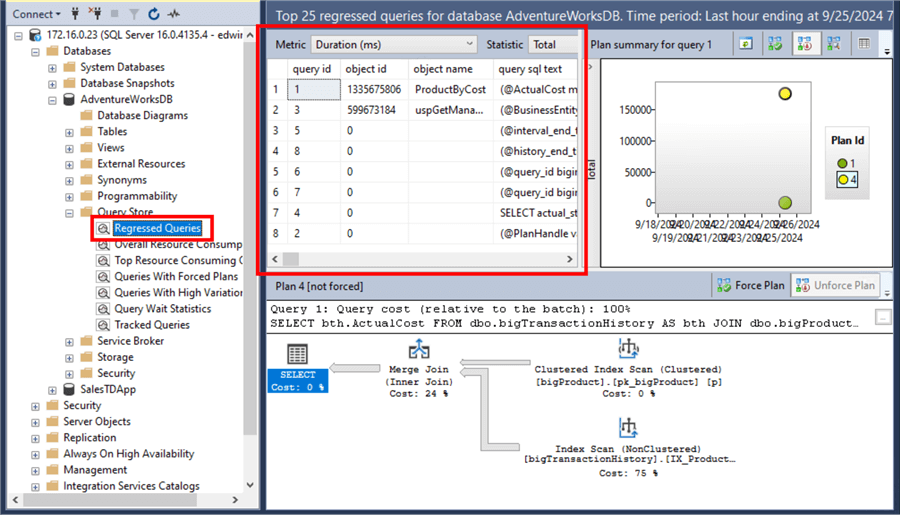Select the Service Broker folder
The height and width of the screenshot is (515, 900).
pyautogui.click(x=130, y=340)
